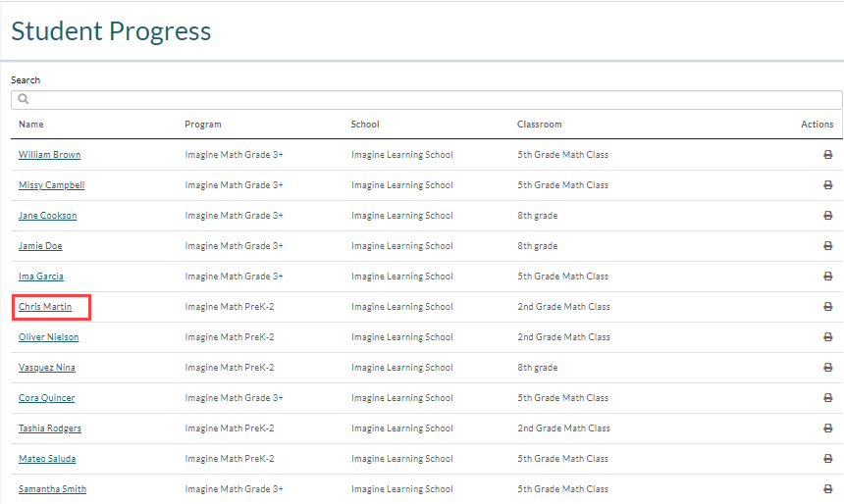Viewport: 844px width, 504px height.
Task: Focus the student search field
Action: point(426,100)
